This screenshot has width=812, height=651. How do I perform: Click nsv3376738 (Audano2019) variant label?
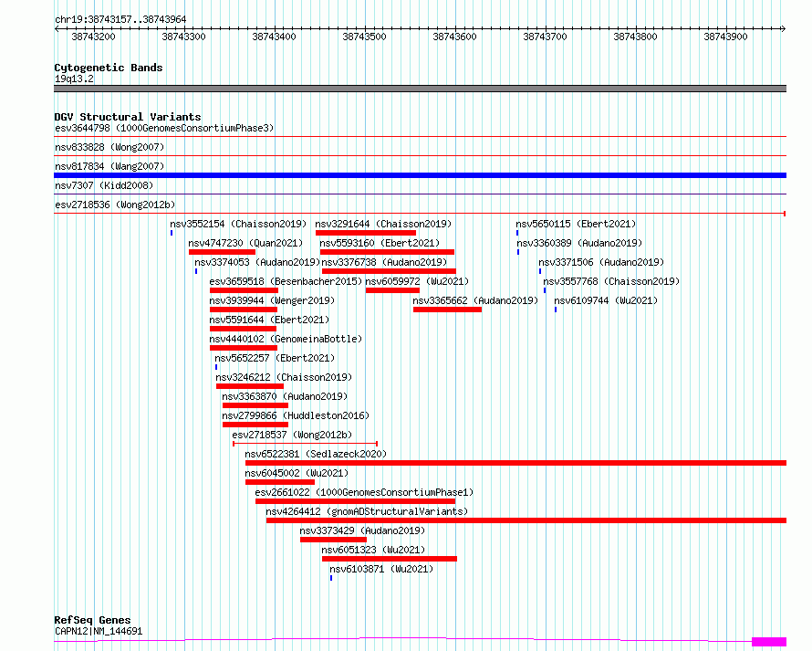tap(384, 262)
